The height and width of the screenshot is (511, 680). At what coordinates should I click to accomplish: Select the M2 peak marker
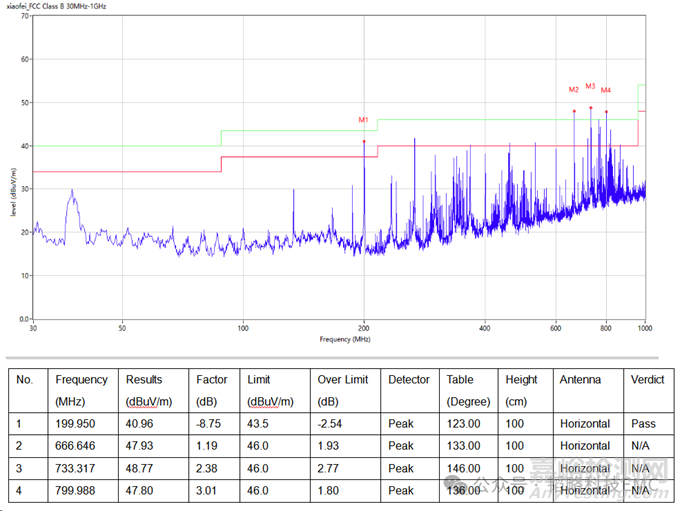(573, 90)
